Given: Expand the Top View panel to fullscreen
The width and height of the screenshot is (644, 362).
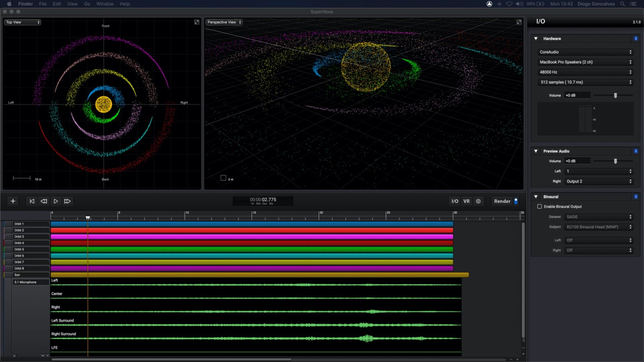Looking at the screenshot, I should coord(197,22).
